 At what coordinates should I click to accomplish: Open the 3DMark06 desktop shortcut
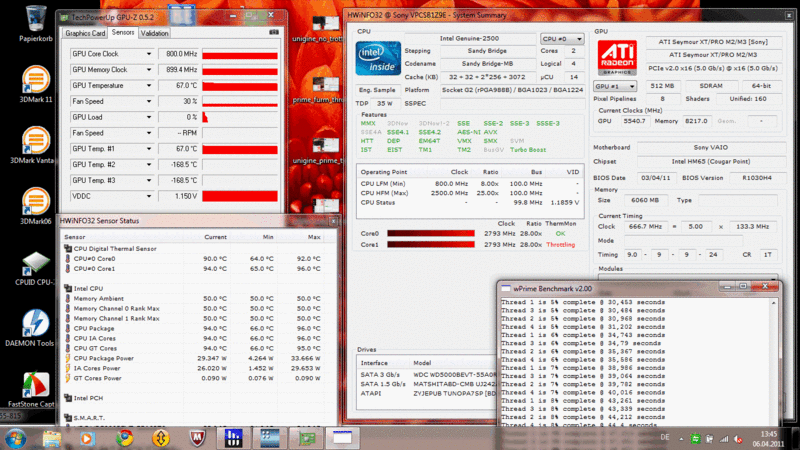(35, 207)
